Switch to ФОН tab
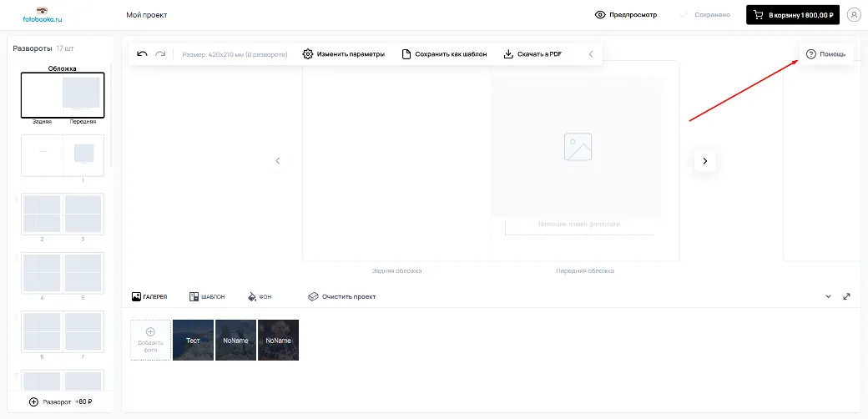Screen dimensions: 868x419 point(260,296)
